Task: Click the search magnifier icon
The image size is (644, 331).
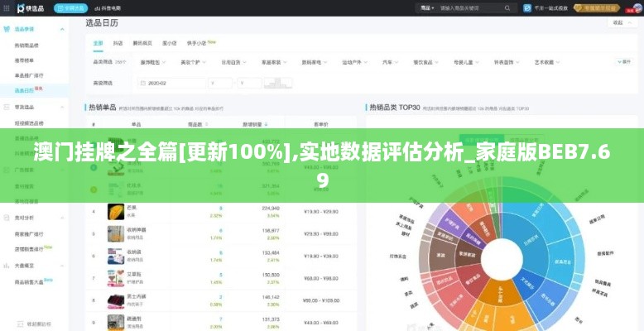Action: point(507,7)
